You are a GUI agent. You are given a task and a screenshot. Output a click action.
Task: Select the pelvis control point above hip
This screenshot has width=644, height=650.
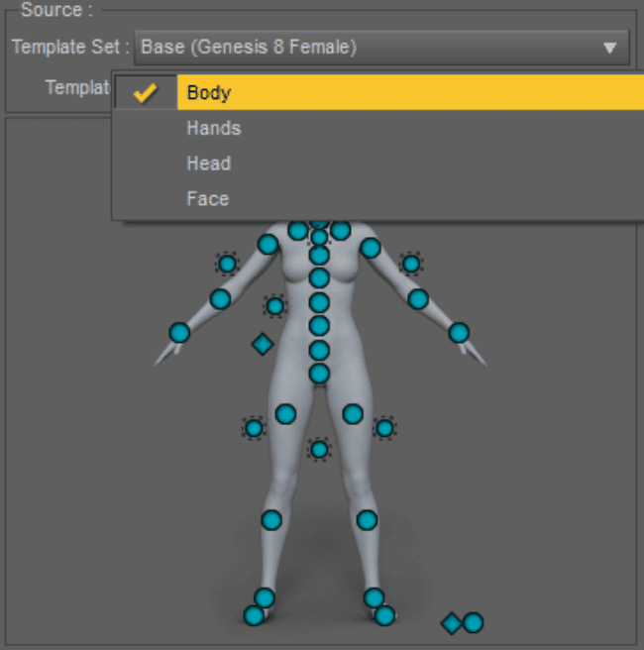pos(319,351)
